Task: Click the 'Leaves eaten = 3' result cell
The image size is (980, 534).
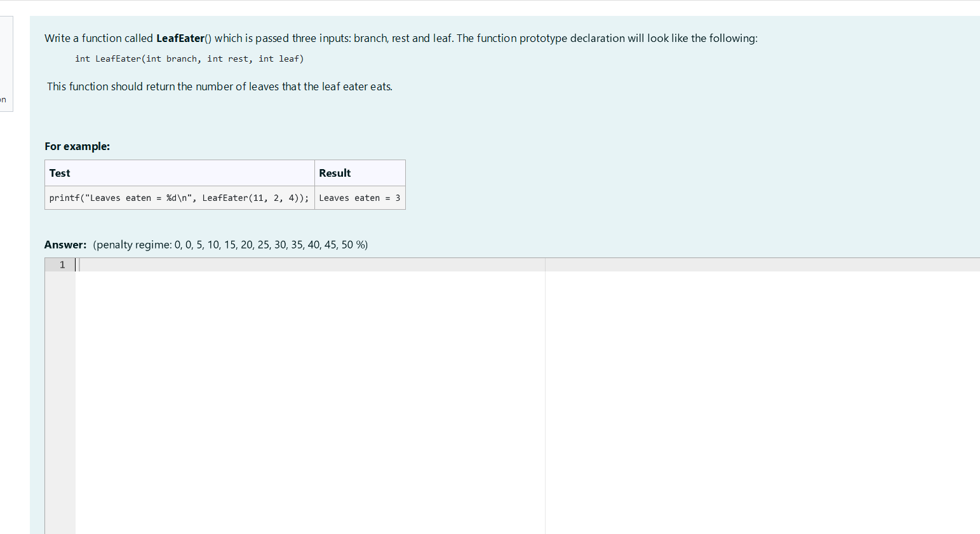Action: tap(359, 198)
